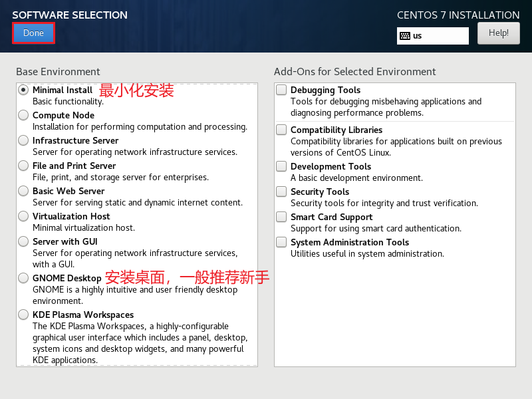532x399 pixels.
Task: Click the keyboard layout icon
Action: click(x=405, y=36)
